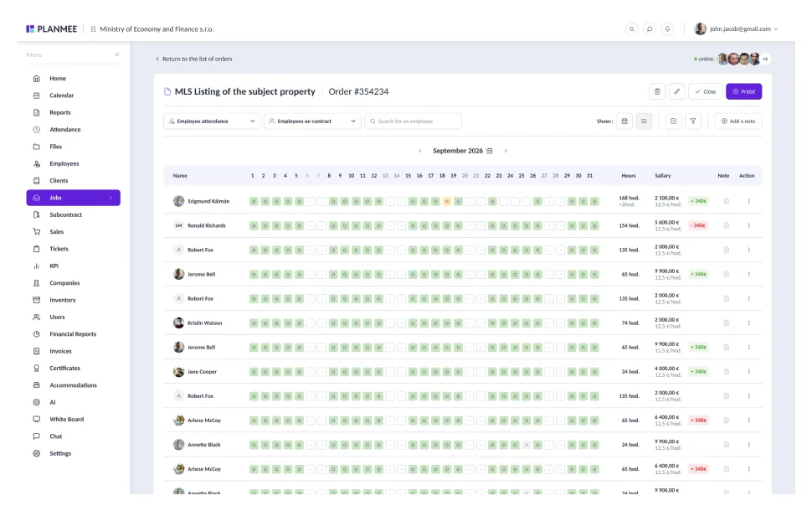Open Settings in the sidebar

click(x=60, y=453)
